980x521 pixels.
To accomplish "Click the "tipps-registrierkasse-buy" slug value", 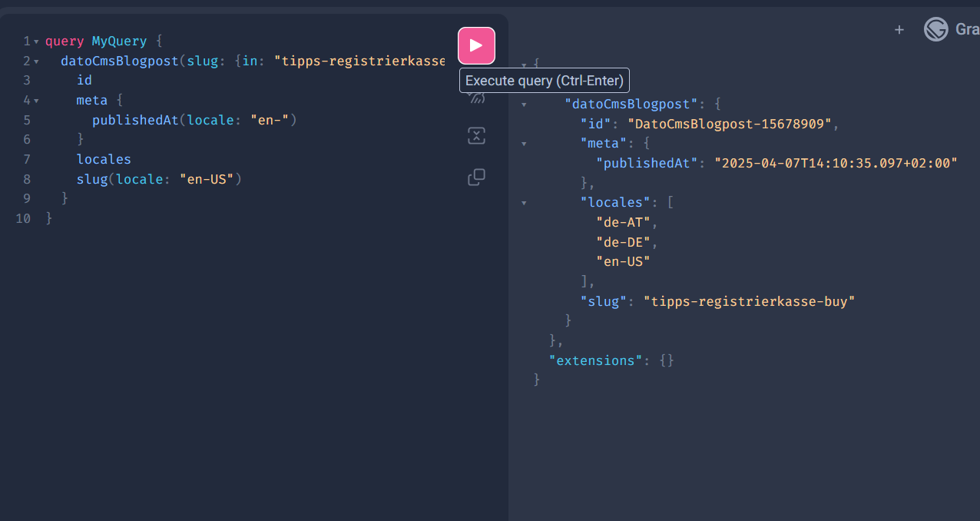I will click(750, 301).
